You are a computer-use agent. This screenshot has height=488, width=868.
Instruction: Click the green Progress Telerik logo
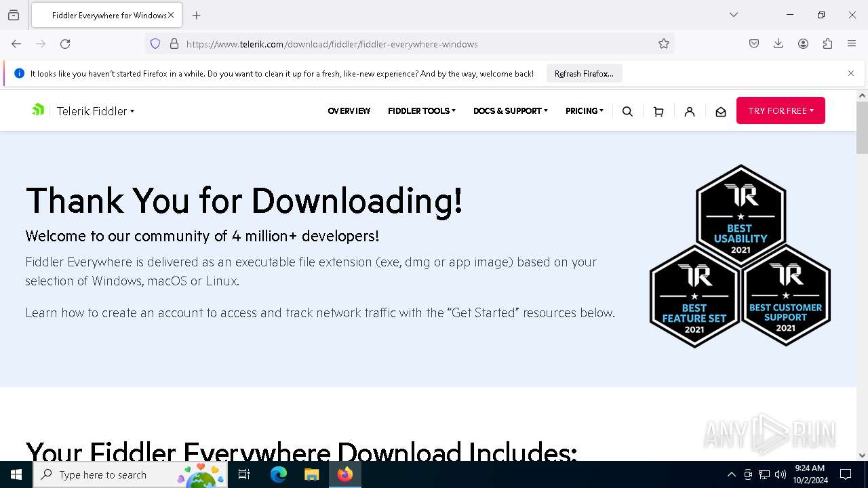[x=38, y=110]
